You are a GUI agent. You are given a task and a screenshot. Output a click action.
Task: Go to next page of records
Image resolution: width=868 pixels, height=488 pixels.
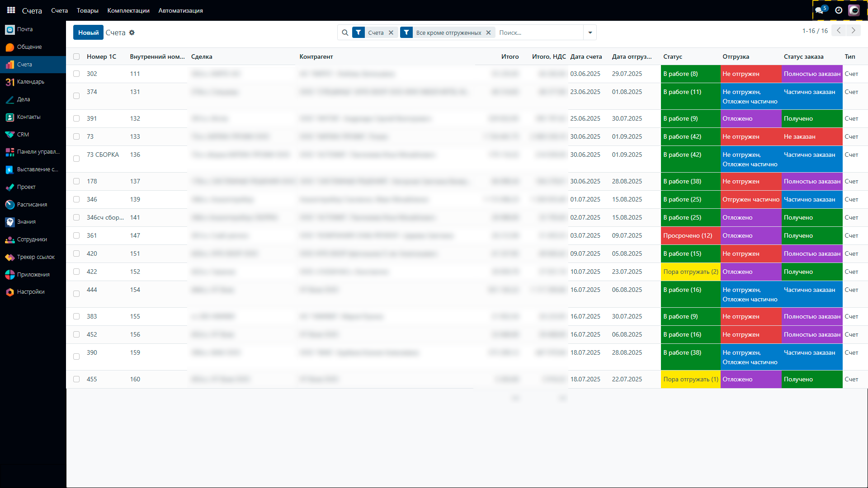pyautogui.click(x=854, y=30)
